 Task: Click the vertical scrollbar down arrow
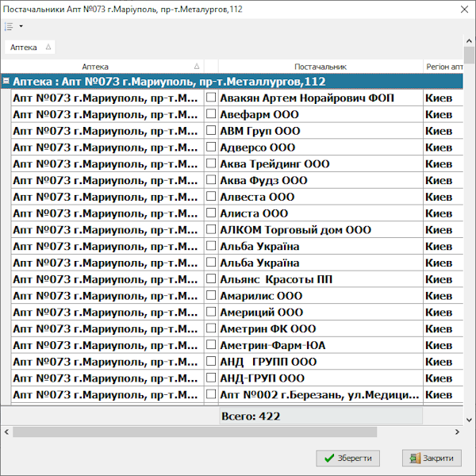[x=470, y=418]
